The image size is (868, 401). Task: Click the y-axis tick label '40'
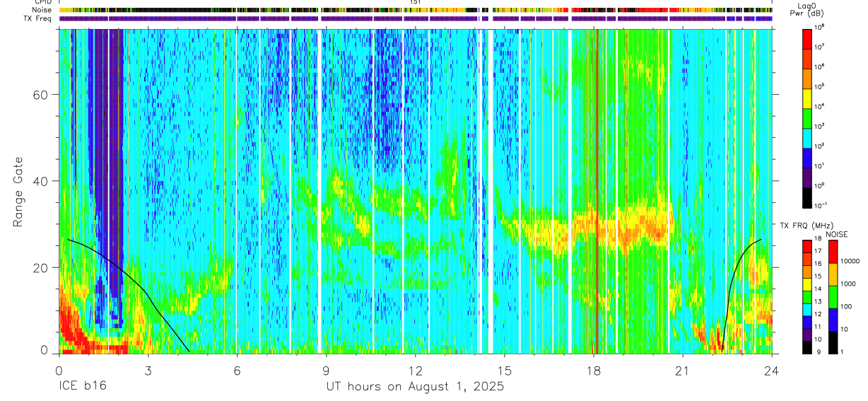click(x=42, y=181)
